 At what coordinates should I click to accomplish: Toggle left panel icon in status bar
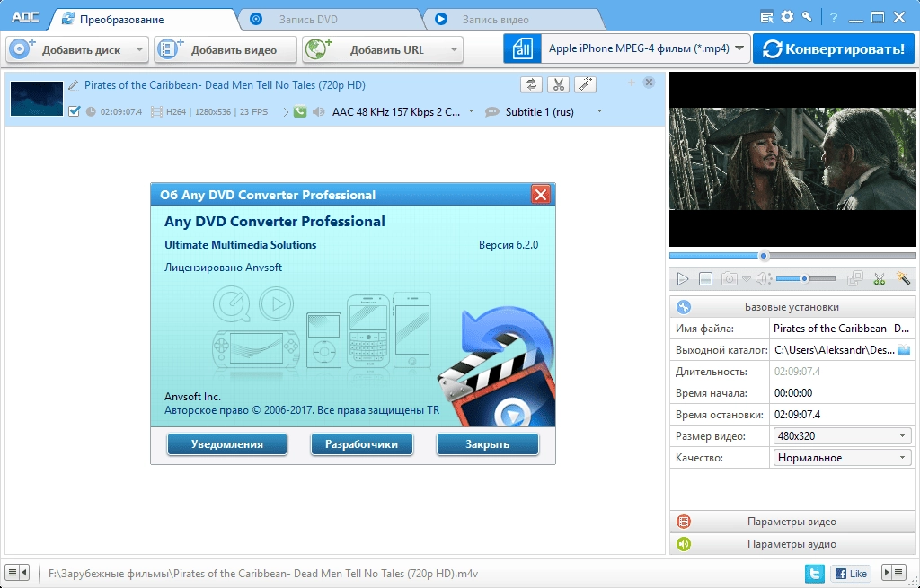(18, 572)
